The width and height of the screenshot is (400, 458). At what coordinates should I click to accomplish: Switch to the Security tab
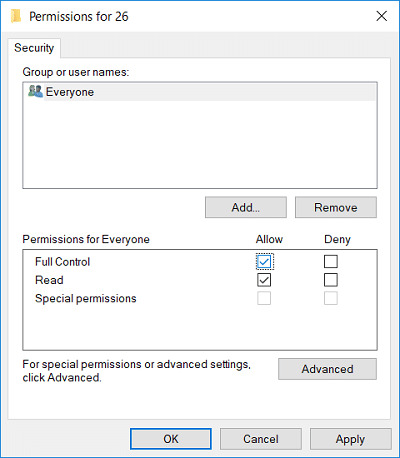pos(34,48)
